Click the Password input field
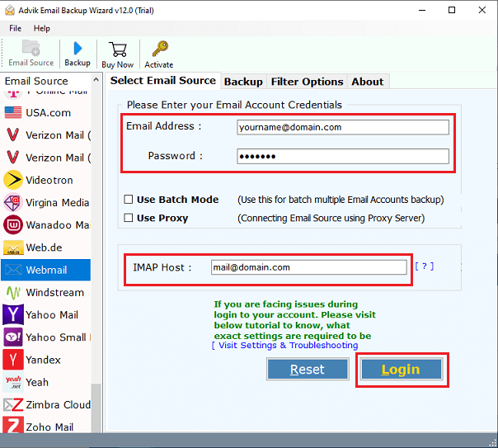 click(343, 156)
